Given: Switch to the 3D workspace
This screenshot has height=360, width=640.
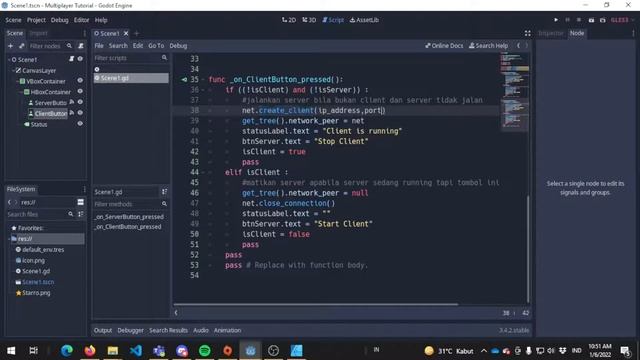Looking at the screenshot, I should 309,20.
